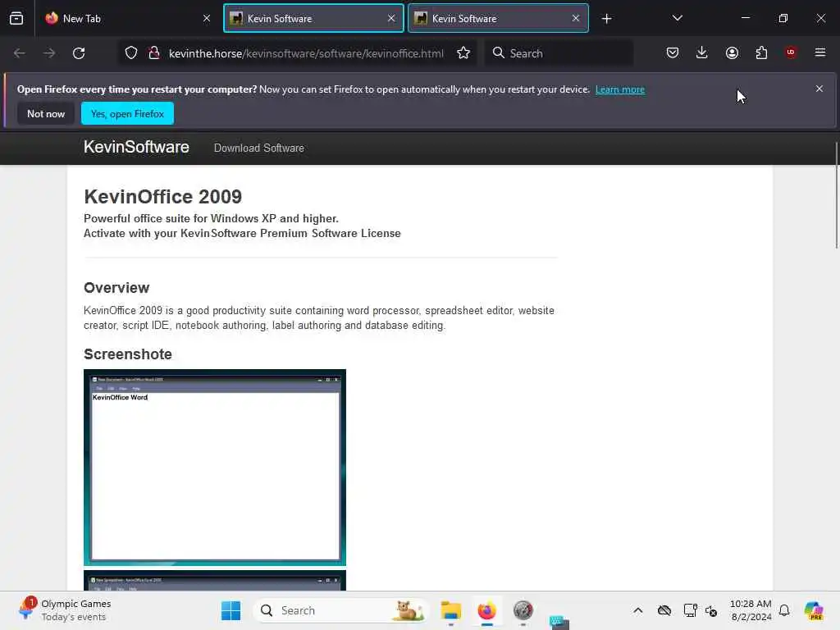Open the keyboard app icon in taskbar
Viewport: 840px width, 630px height.
pyautogui.click(x=559, y=622)
